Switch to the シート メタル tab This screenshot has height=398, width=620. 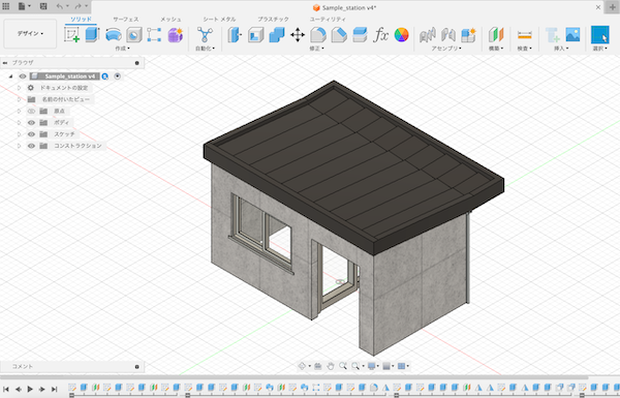(x=219, y=19)
